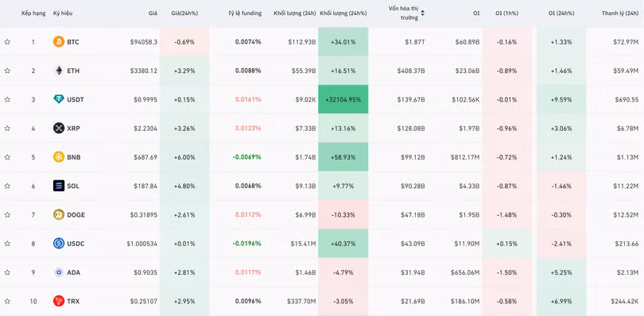Click the Dogecoin DOGE coin icon
The image size is (644, 316).
click(59, 214)
